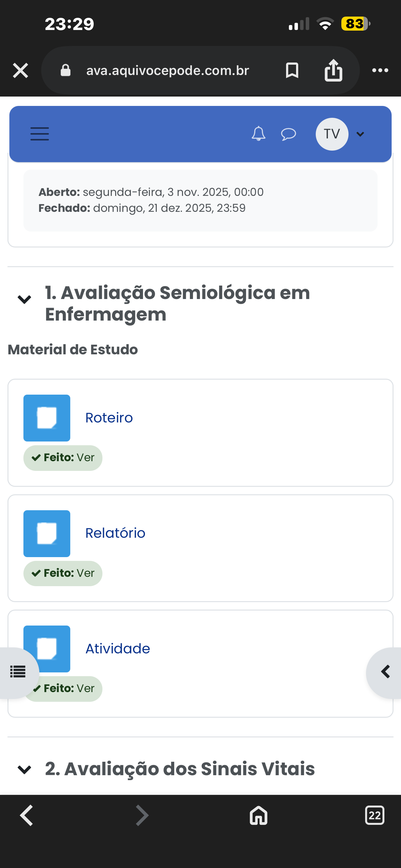Show the 22 open browser tabs
The height and width of the screenshot is (868, 401).
tap(374, 816)
